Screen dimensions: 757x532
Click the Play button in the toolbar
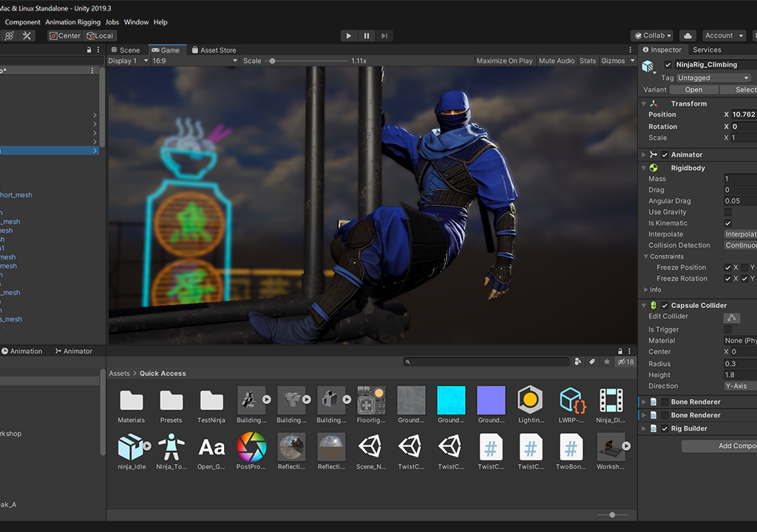349,35
